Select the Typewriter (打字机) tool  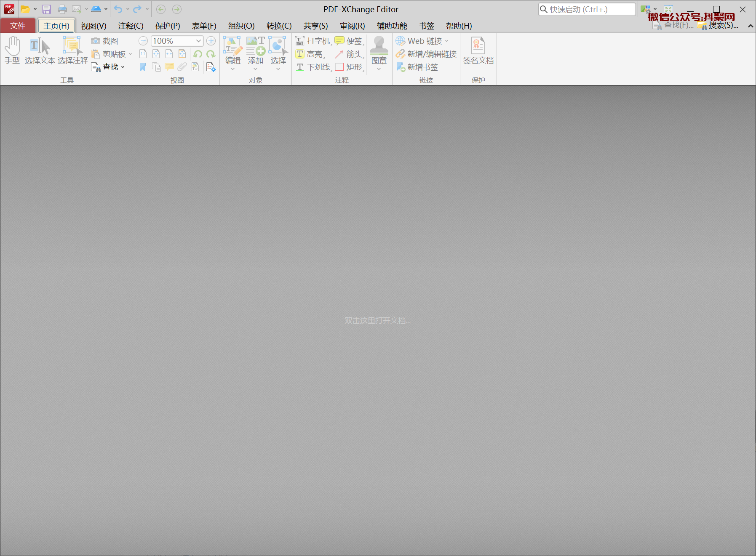tap(313, 41)
